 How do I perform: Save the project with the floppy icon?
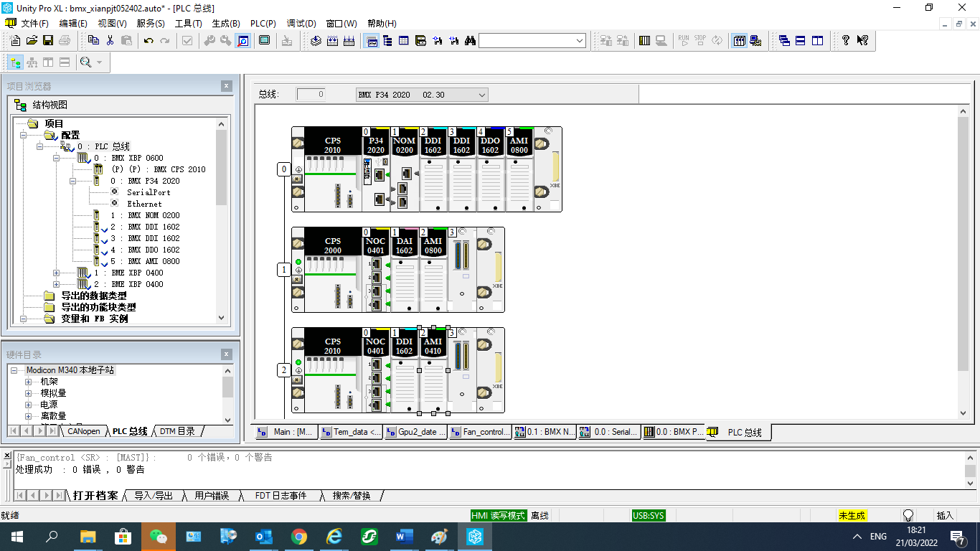click(x=48, y=41)
